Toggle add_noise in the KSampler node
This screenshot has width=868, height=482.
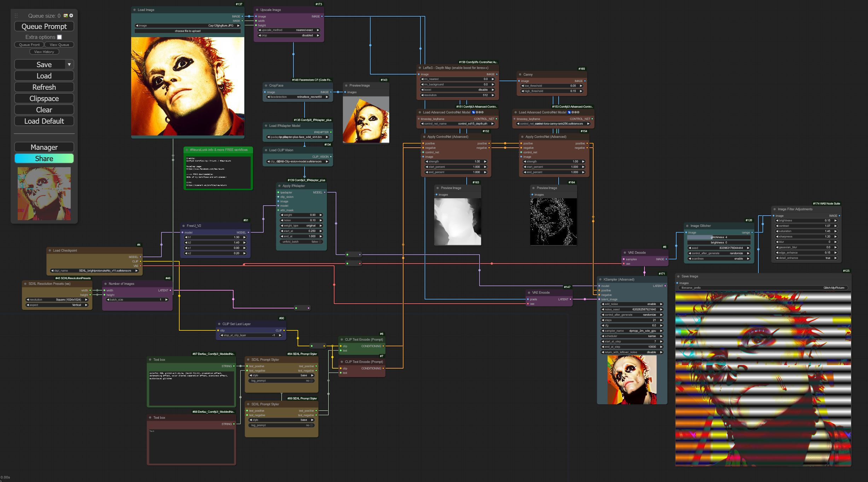coord(631,304)
